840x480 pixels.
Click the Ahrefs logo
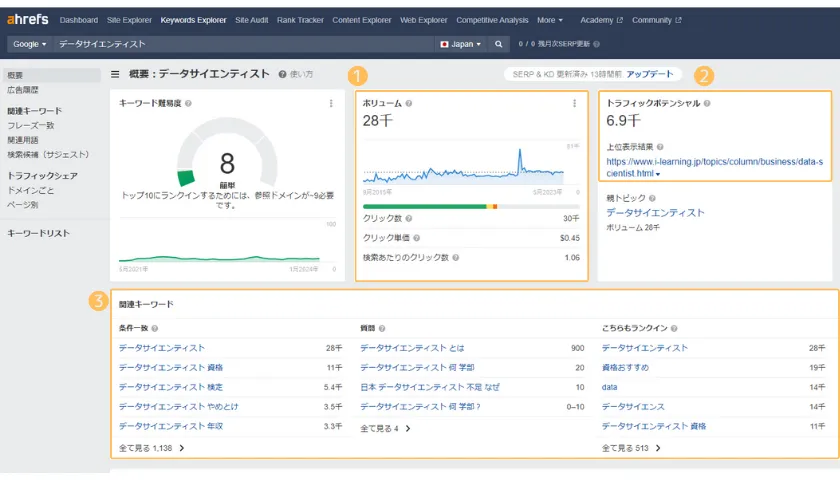28,19
